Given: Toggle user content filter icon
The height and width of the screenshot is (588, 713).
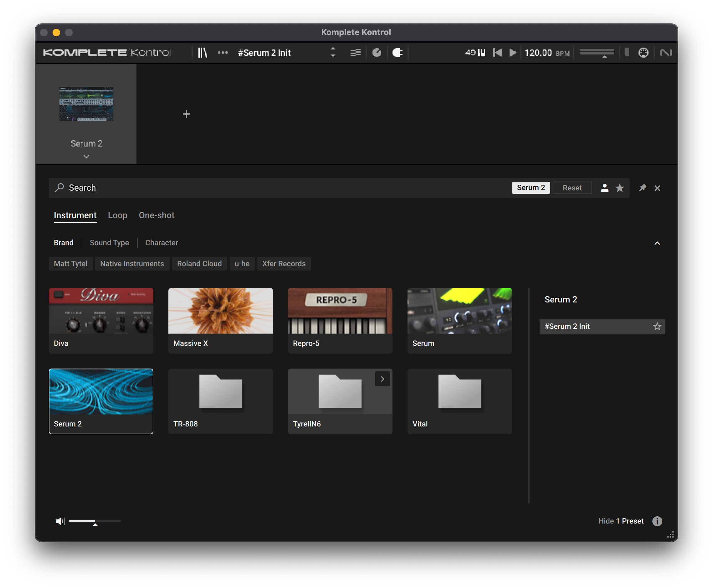Looking at the screenshot, I should pyautogui.click(x=604, y=188).
